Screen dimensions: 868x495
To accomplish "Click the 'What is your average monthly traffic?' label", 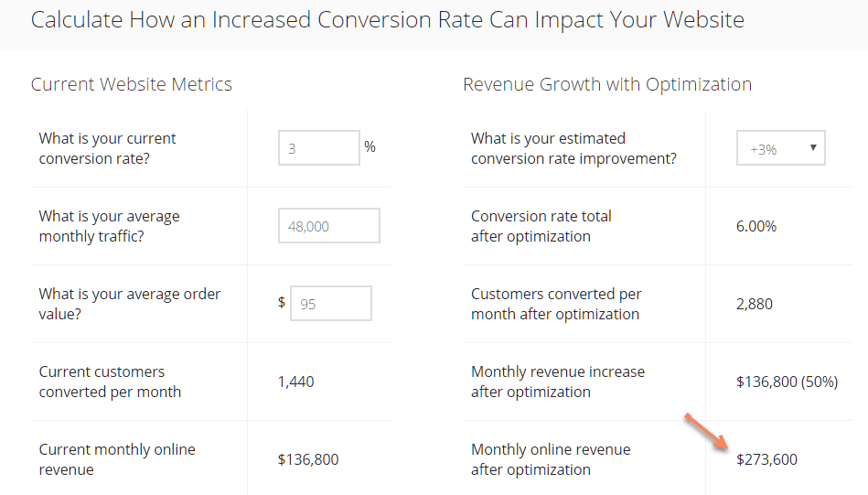I will (109, 226).
